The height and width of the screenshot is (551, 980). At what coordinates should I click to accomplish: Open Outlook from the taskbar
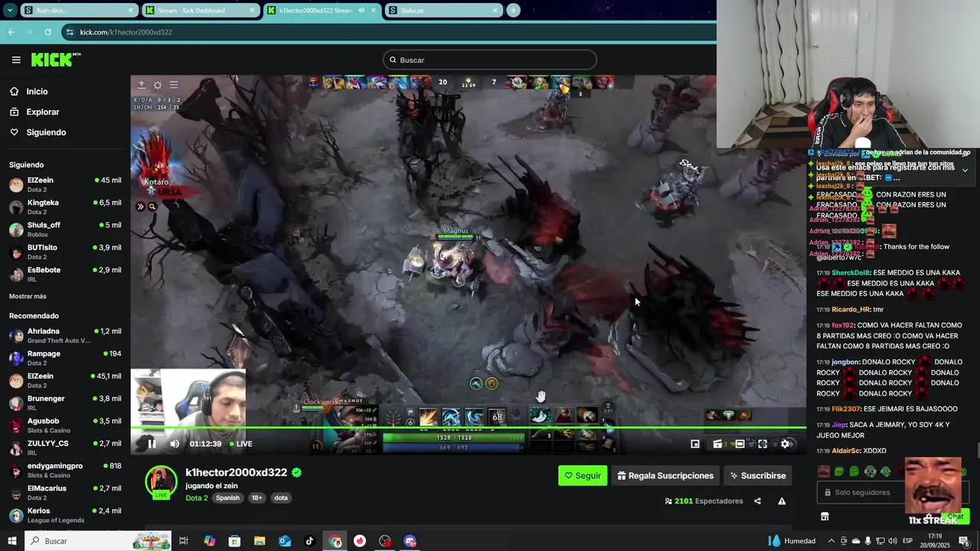(x=285, y=541)
